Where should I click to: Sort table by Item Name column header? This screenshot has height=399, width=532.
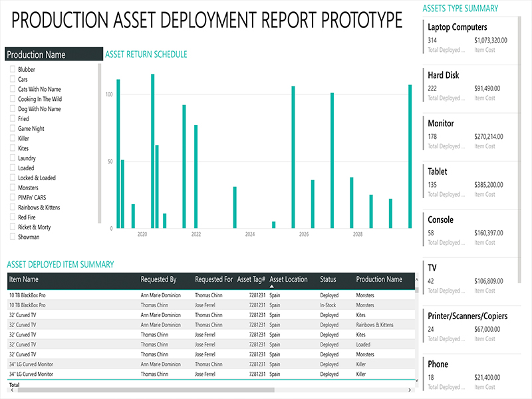24,279
